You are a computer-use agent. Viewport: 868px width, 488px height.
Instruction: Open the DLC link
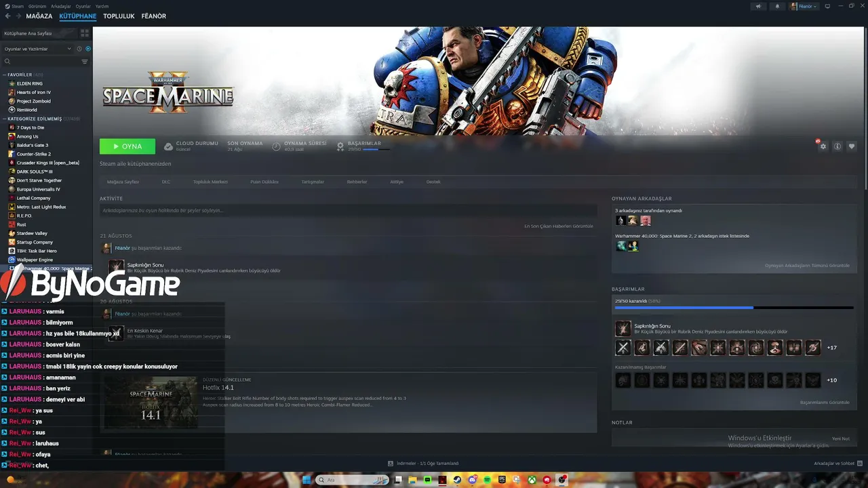click(x=166, y=182)
